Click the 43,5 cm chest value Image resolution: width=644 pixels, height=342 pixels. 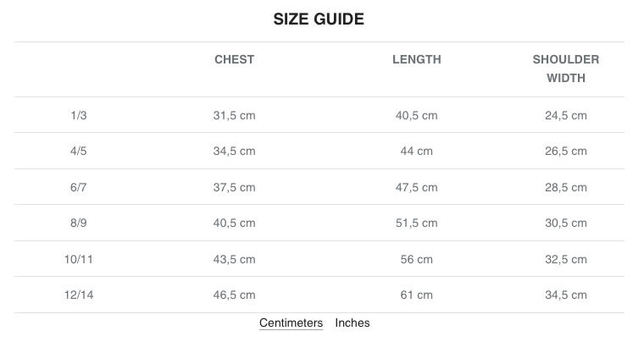pos(234,259)
